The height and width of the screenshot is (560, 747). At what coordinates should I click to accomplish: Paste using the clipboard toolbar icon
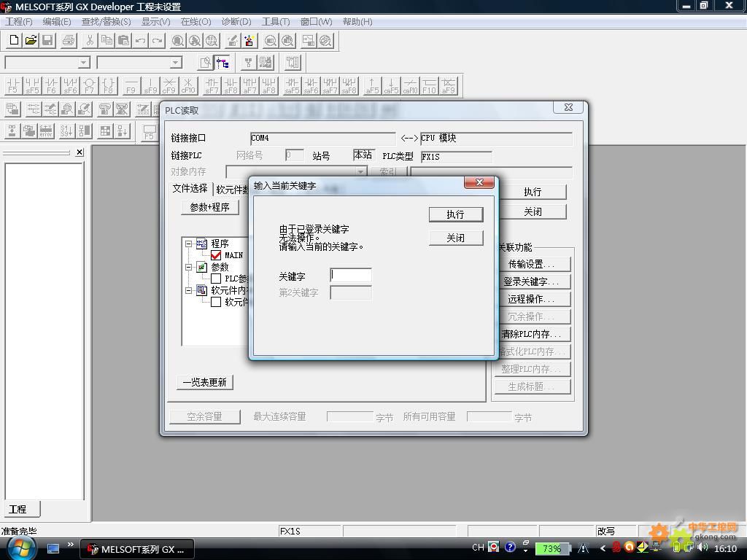click(123, 41)
